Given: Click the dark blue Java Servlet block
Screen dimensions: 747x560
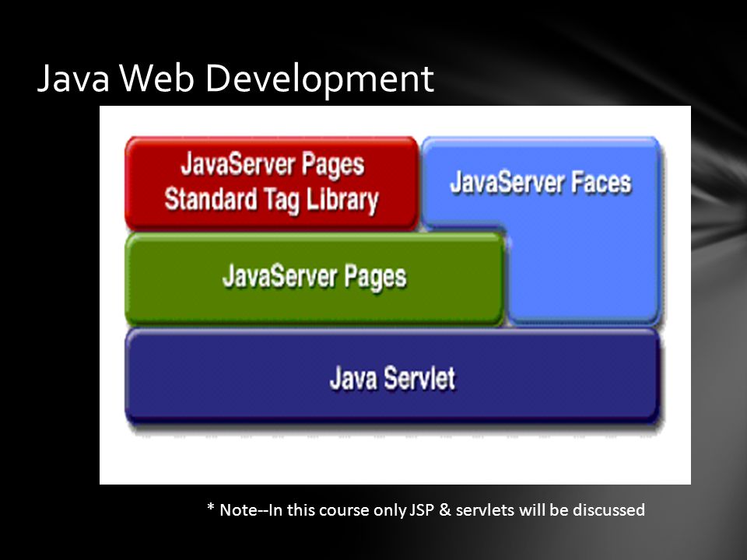Looking at the screenshot, I should [392, 376].
